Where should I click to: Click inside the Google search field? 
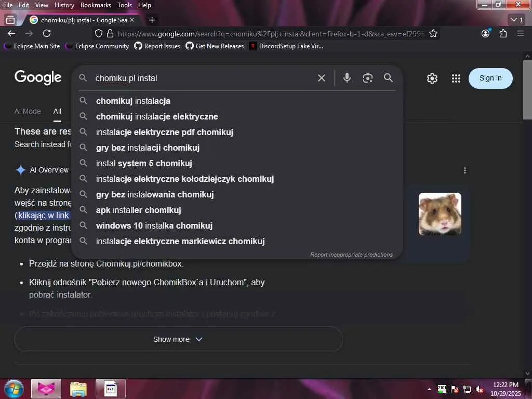(204, 78)
